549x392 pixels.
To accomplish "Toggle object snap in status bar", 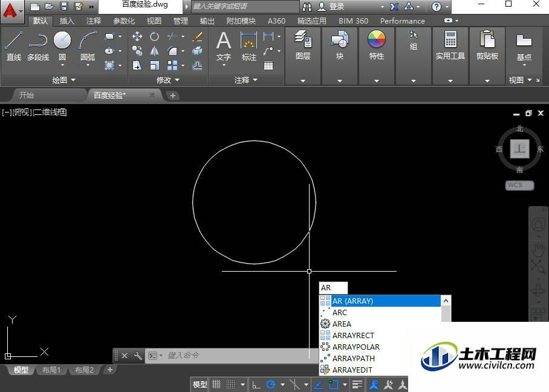I will click(x=334, y=385).
